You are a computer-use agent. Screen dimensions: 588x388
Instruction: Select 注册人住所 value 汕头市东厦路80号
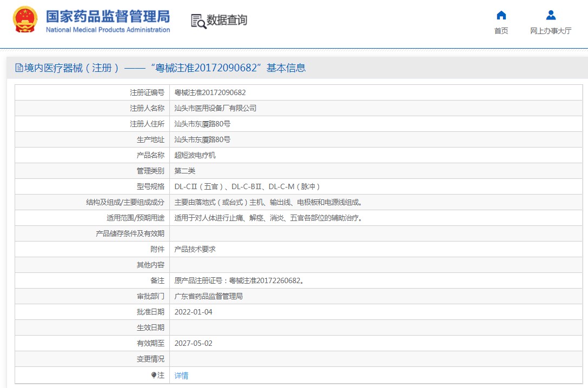tap(202, 124)
